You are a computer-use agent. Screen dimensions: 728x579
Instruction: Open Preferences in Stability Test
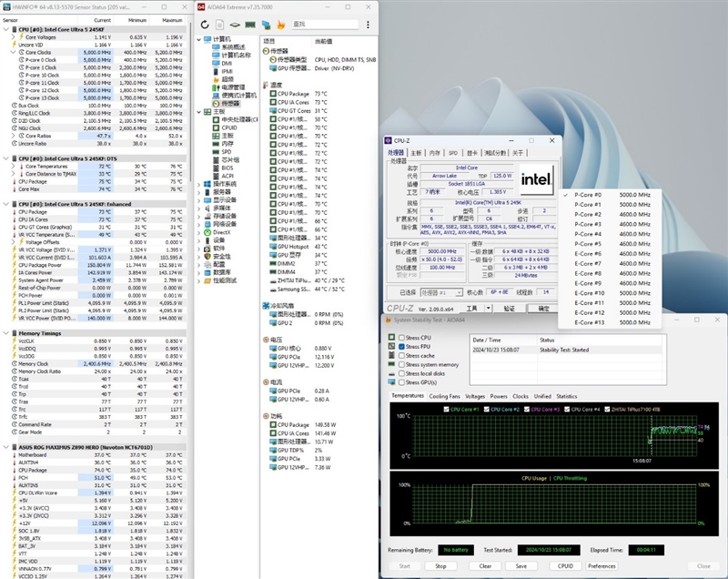pyautogui.click(x=602, y=566)
